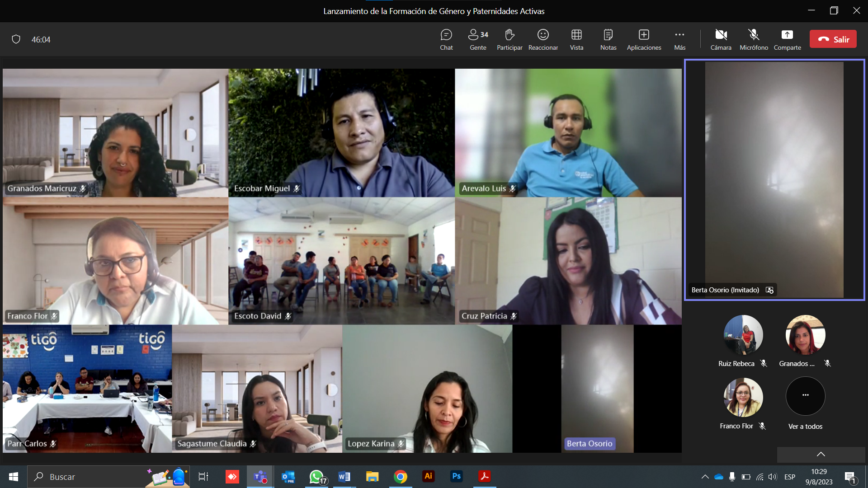The width and height of the screenshot is (868, 488).
Task: Leave meeting with Salir button
Action: [x=833, y=39]
